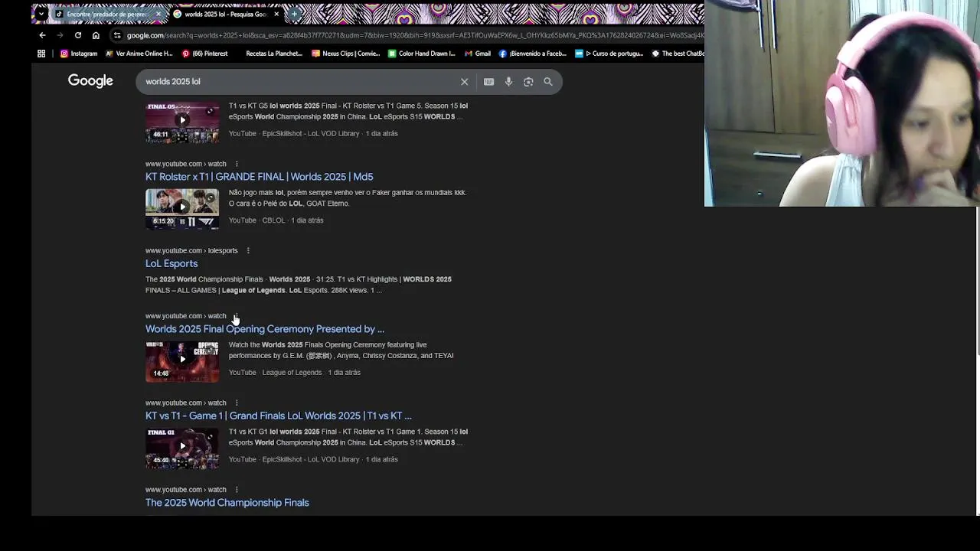Open options menu for KT Rolster x T1 result
The image size is (980, 551).
pos(237,164)
